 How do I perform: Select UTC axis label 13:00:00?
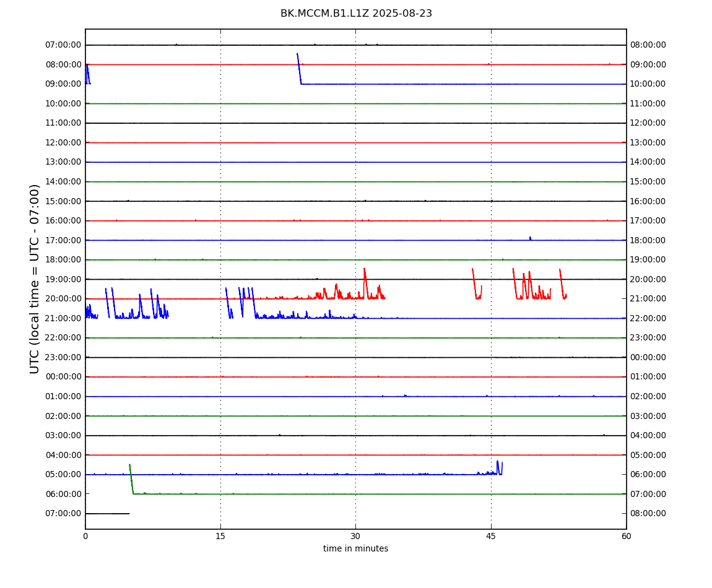[64, 162]
